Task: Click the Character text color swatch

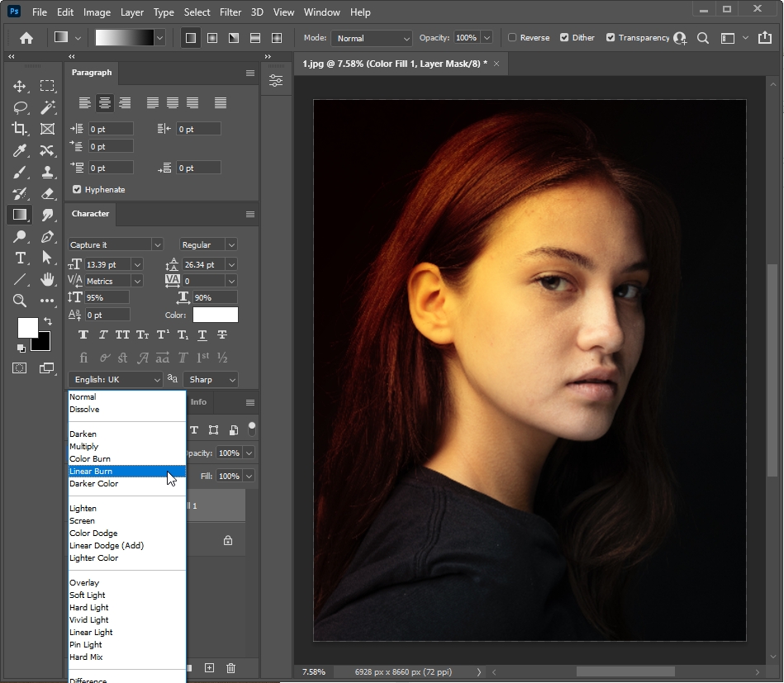Action: click(x=215, y=315)
